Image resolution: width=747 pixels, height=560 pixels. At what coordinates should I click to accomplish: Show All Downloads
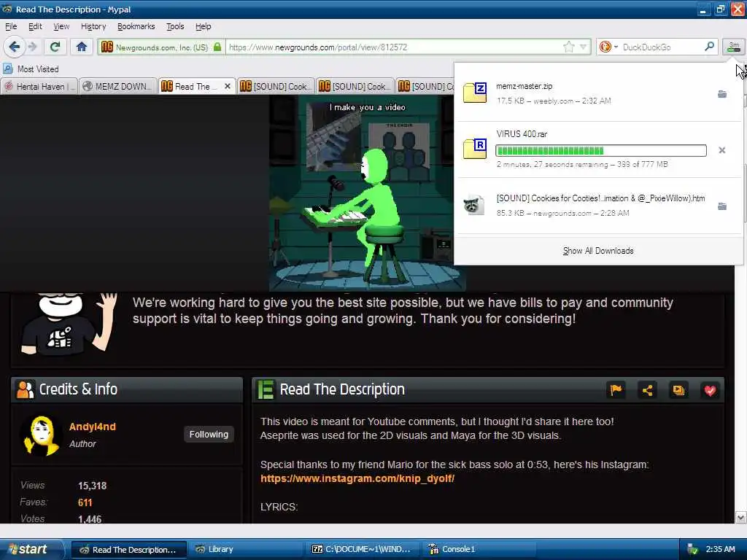tap(598, 251)
